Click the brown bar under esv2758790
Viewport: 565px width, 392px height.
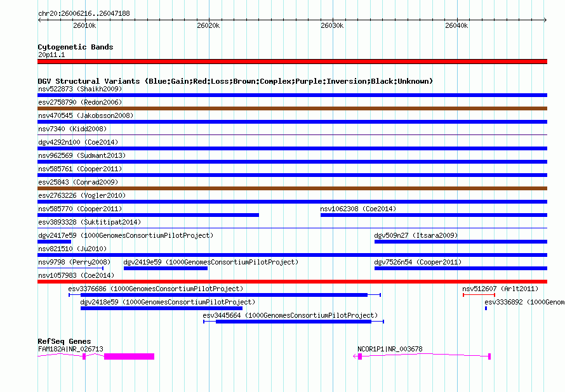click(292, 108)
